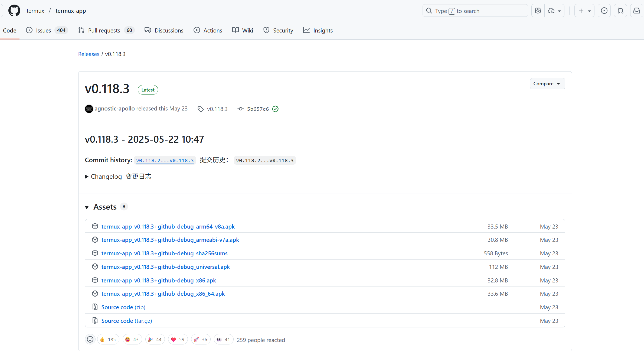Toggle rocket reaction with 36
644x358 pixels.
coord(201,340)
